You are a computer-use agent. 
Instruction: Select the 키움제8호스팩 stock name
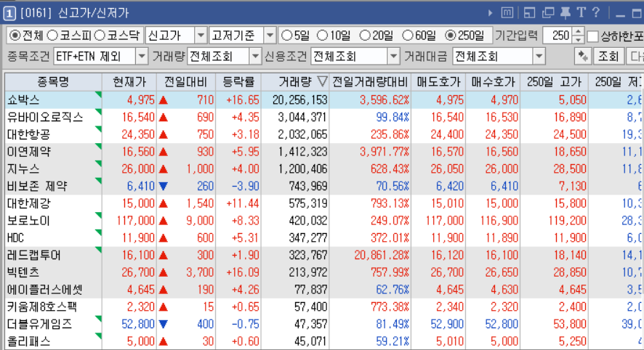click(x=42, y=307)
